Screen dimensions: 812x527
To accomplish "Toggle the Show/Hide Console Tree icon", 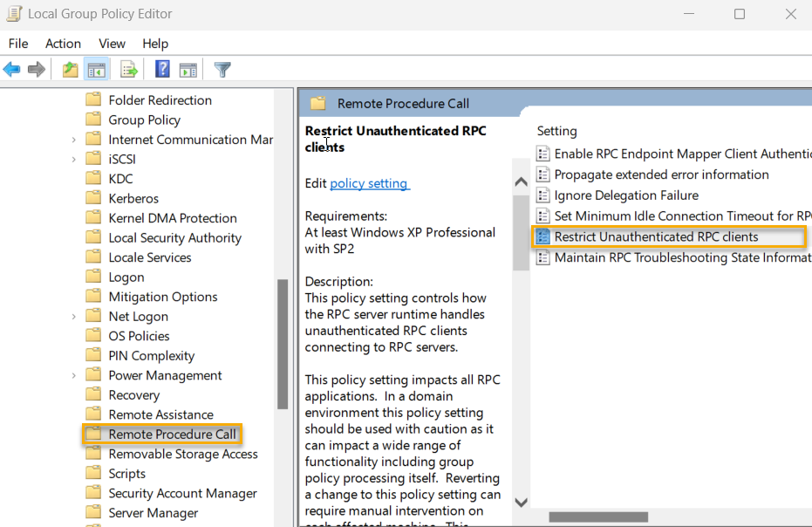I will coord(96,69).
